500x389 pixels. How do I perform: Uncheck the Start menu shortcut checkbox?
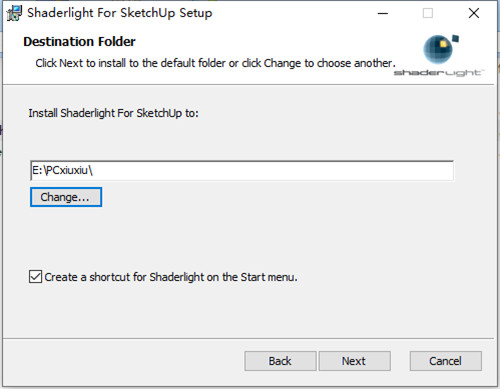coord(35,277)
